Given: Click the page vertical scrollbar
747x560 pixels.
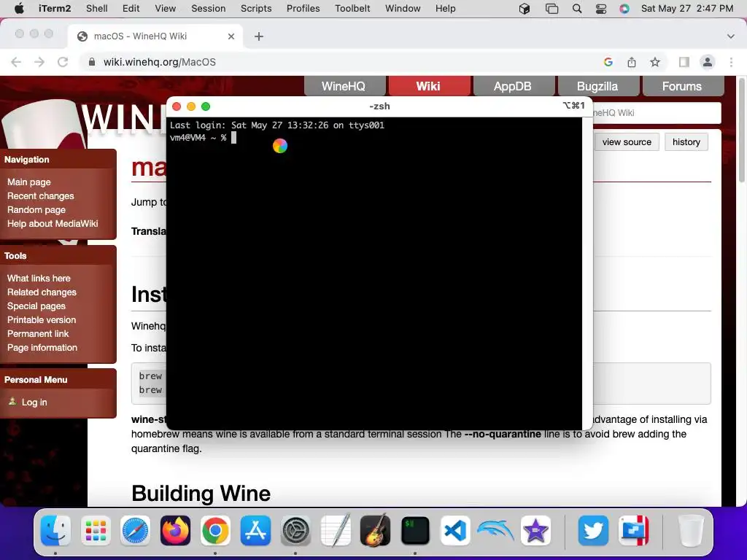Looking at the screenshot, I should pos(741,131).
